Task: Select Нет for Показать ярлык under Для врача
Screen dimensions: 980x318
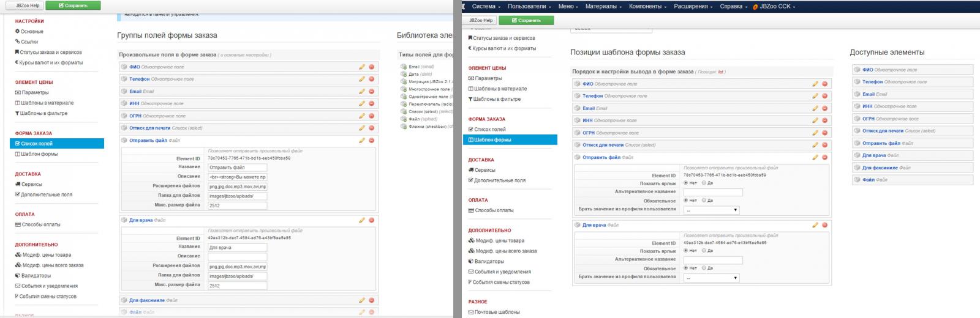Action: tap(686, 251)
